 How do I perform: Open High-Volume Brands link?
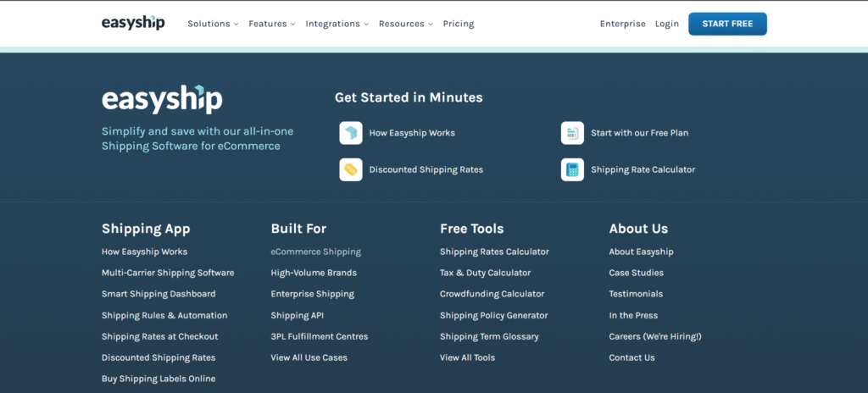(314, 273)
